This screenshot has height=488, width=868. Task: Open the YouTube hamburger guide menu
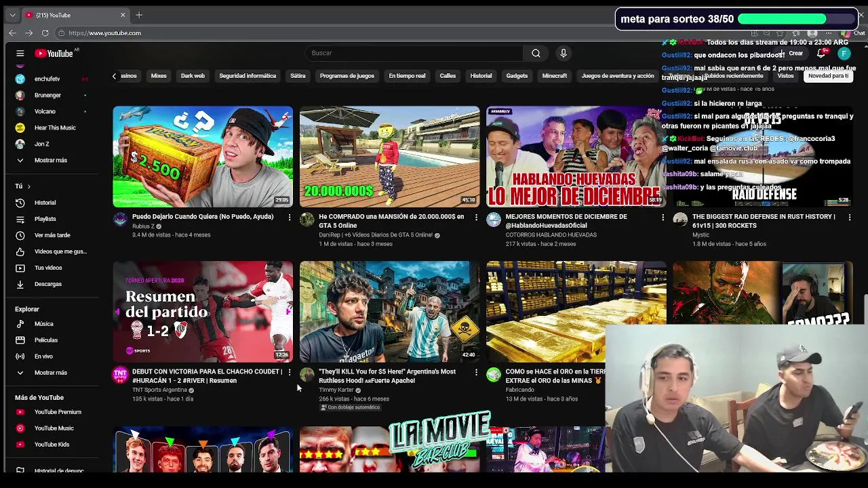coord(20,54)
